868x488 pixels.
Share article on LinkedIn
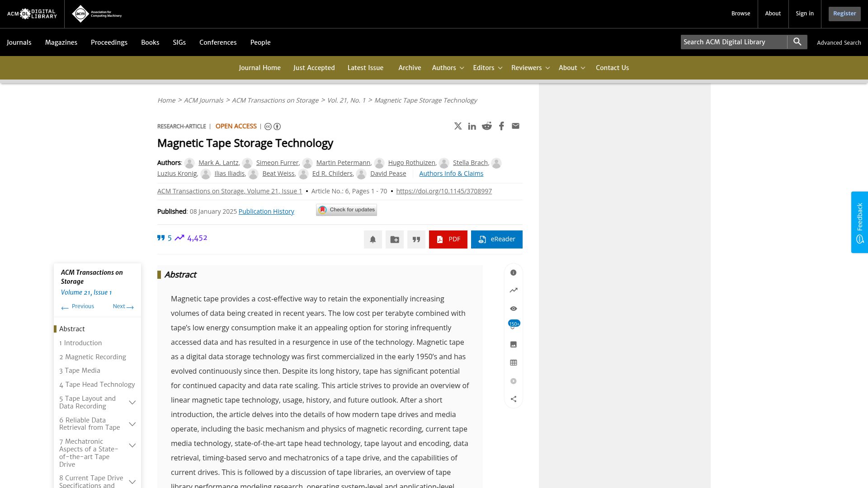tap(472, 126)
